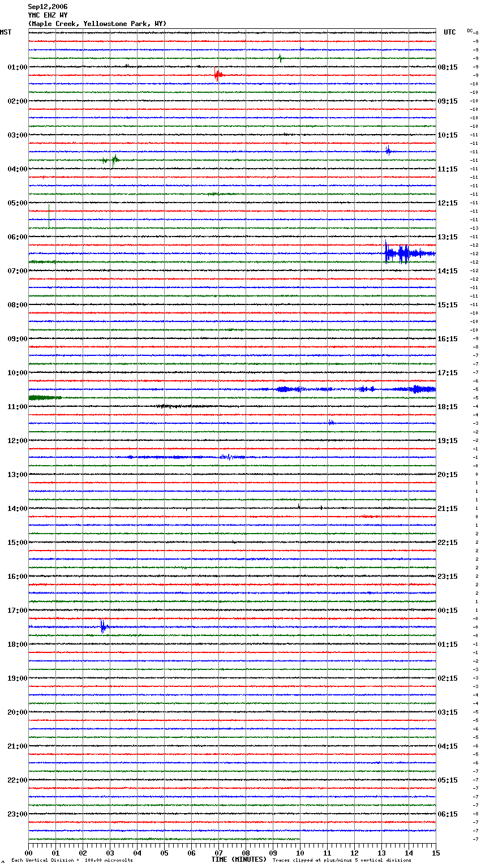Screen dimensions: 481x868
Task: Click minute 15 on the bottom time axis
Action: 436,853
